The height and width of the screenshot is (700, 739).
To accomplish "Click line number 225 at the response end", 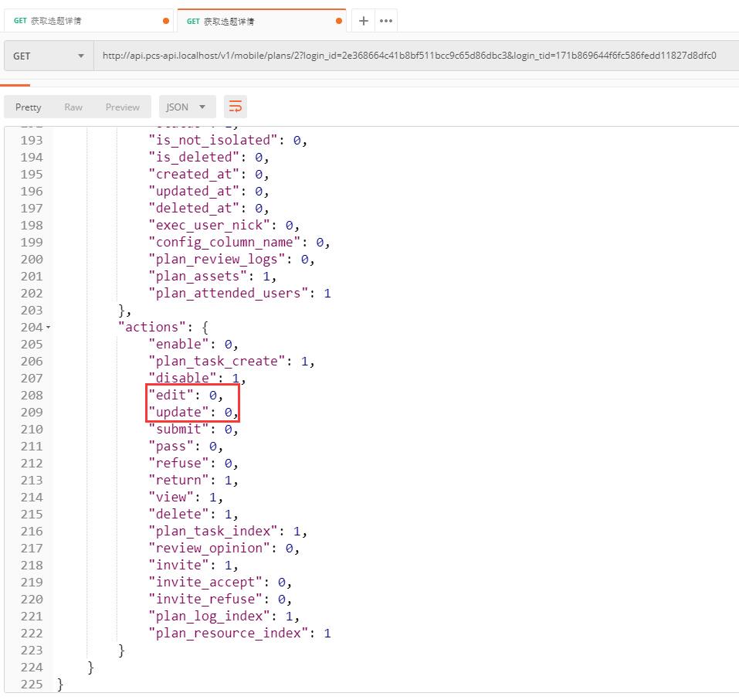I will 32,684.
